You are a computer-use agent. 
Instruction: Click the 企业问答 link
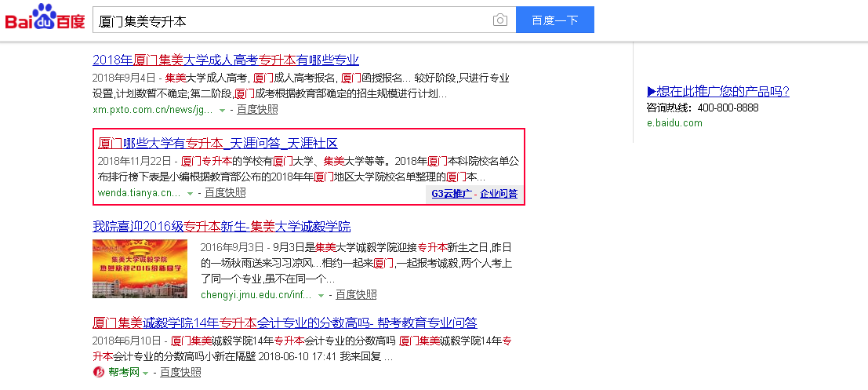click(499, 194)
